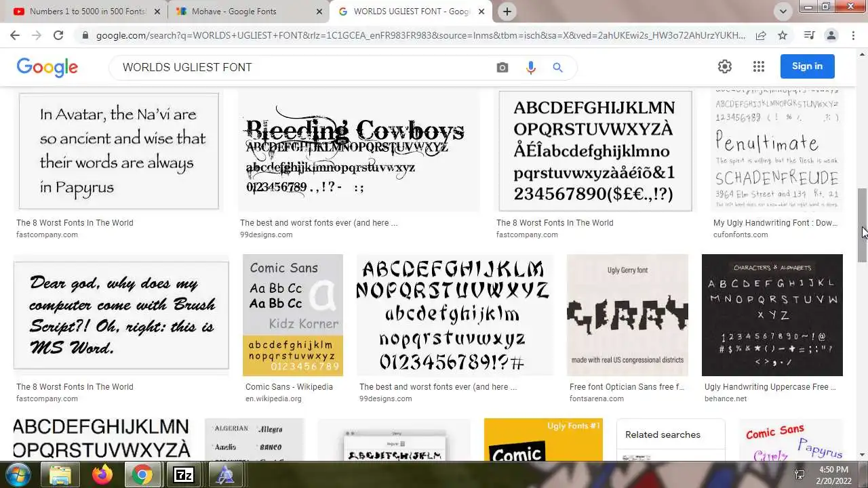Open the Characters & Alphabets chalkboard image

772,314
